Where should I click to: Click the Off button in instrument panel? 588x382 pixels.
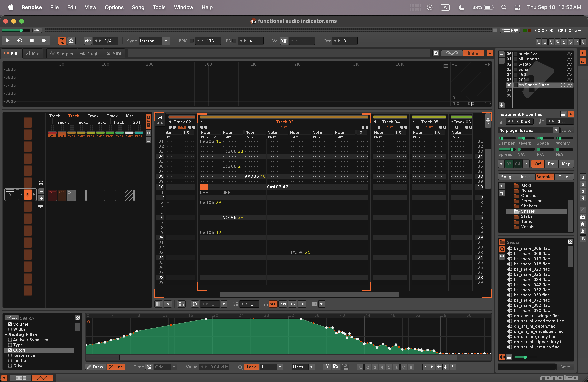click(x=538, y=164)
